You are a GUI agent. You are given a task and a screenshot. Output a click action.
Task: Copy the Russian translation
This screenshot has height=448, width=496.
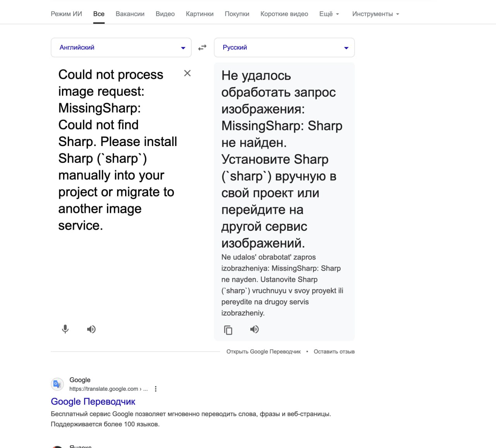228,330
